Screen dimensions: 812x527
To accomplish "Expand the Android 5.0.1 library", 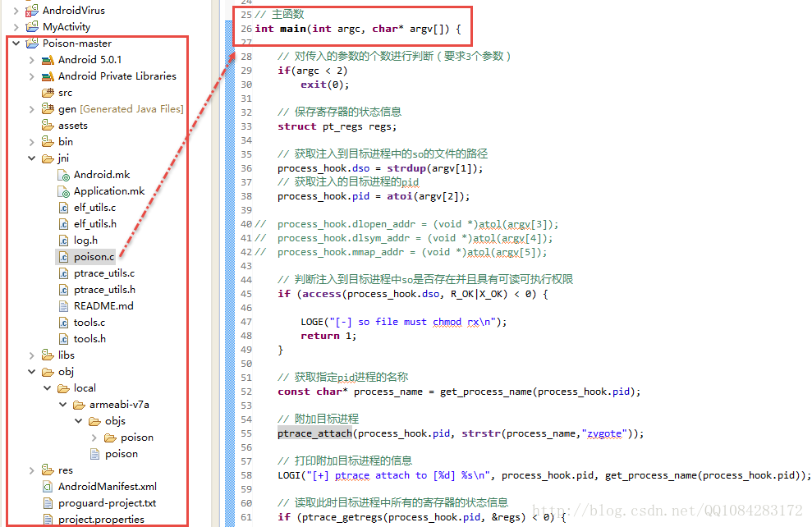I will [31, 60].
